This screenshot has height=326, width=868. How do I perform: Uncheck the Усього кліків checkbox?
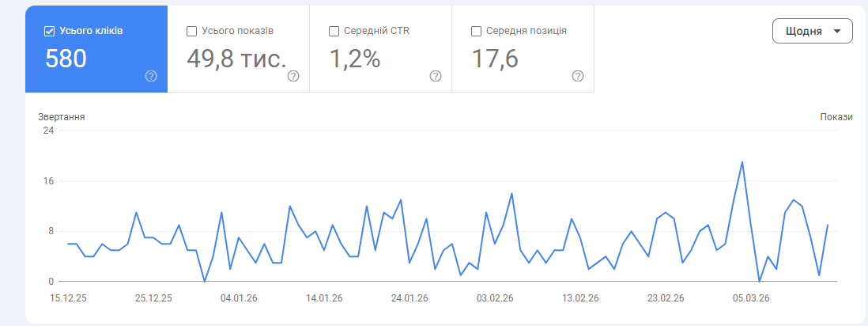click(x=49, y=31)
